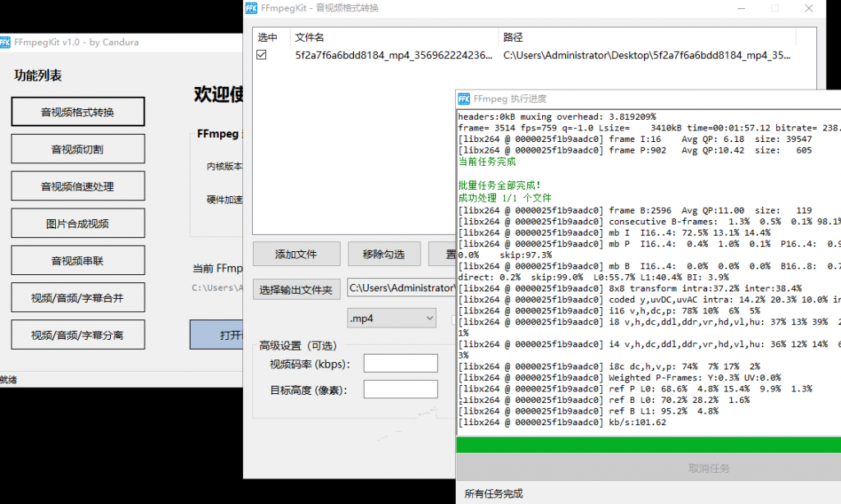The width and height of the screenshot is (841, 504).
Task: Click 选择输出文件夹 button
Action: point(296,290)
